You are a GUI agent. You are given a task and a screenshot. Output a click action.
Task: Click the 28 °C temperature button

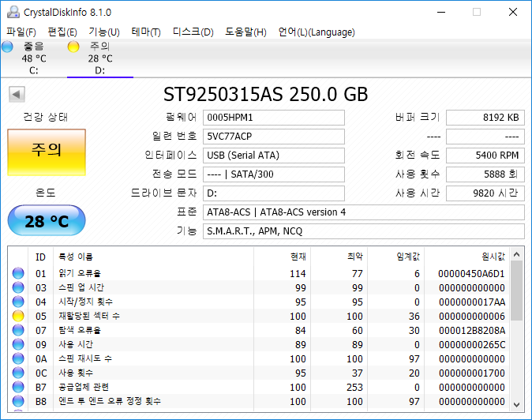47,220
